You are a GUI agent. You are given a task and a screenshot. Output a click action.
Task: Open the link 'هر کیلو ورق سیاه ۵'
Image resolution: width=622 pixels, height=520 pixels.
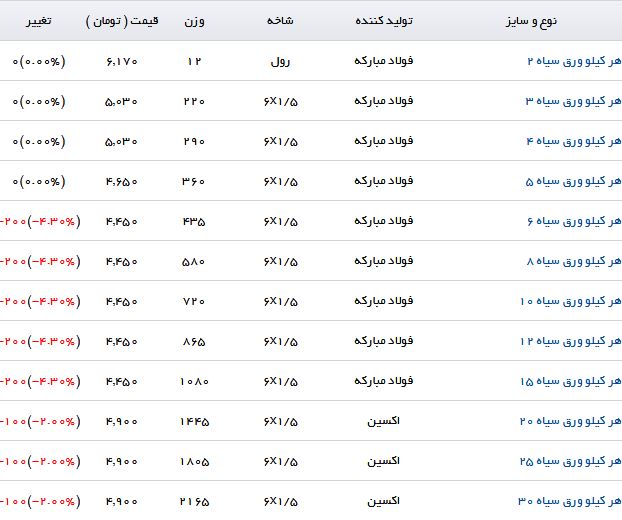(574, 181)
